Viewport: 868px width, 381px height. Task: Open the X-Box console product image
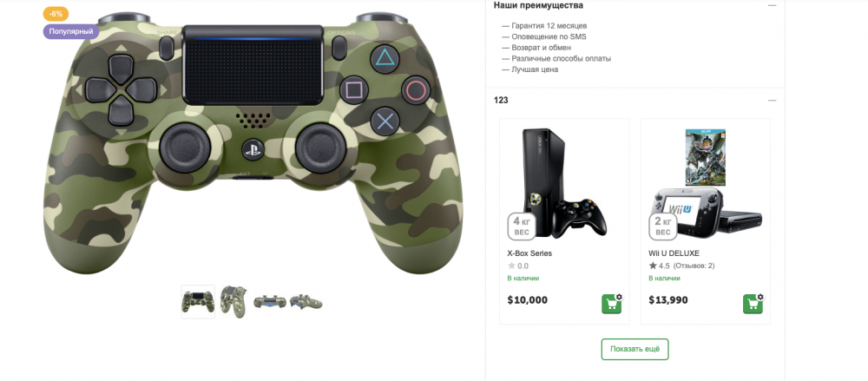coord(564,183)
